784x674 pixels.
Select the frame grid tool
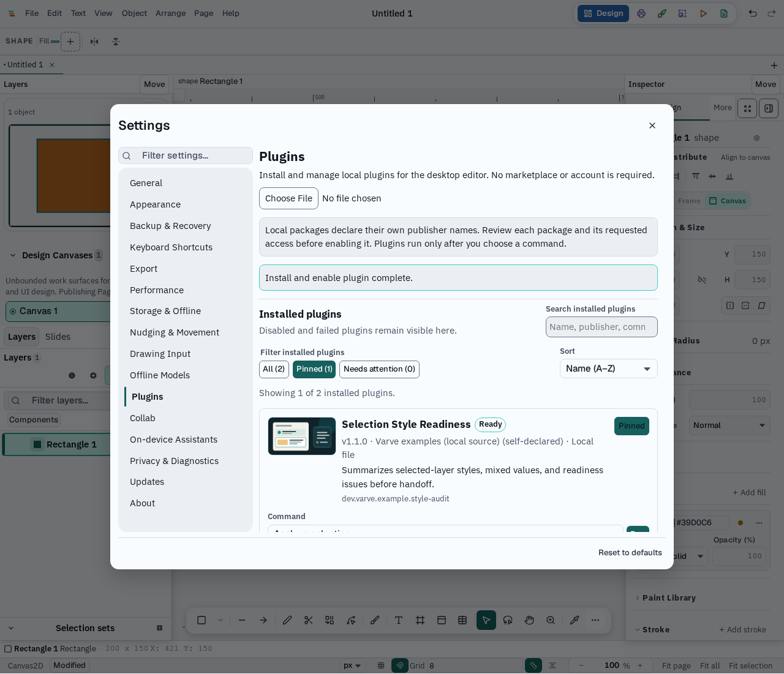point(420,620)
